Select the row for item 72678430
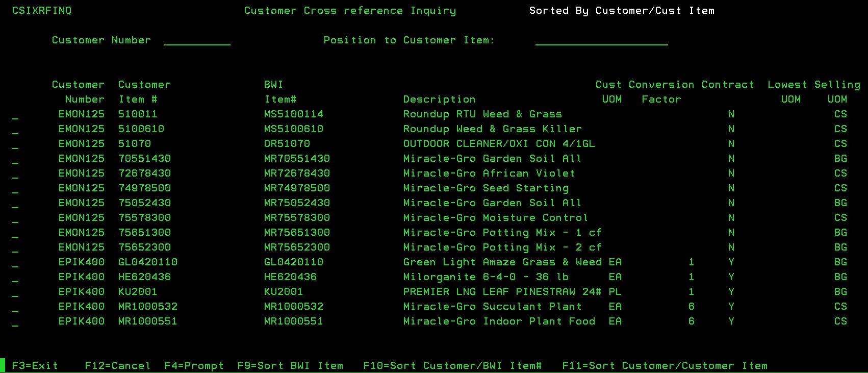Image resolution: width=868 pixels, height=373 pixels. click(15, 174)
